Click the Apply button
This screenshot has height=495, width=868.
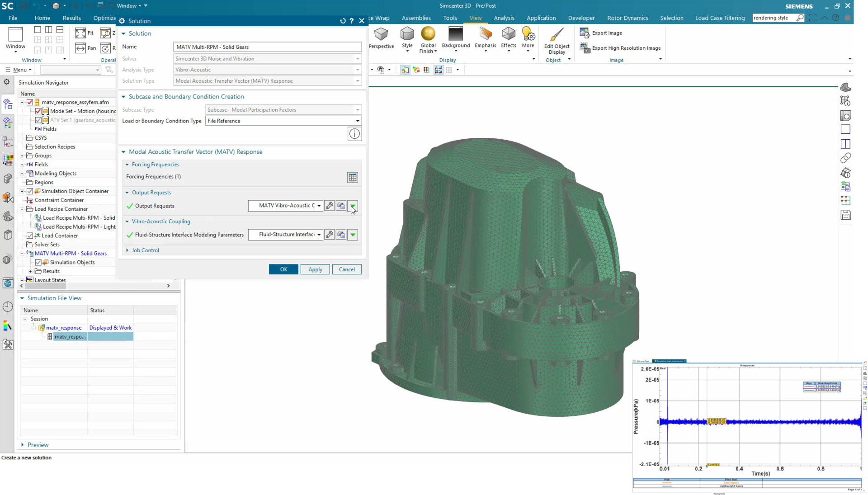[x=315, y=269]
